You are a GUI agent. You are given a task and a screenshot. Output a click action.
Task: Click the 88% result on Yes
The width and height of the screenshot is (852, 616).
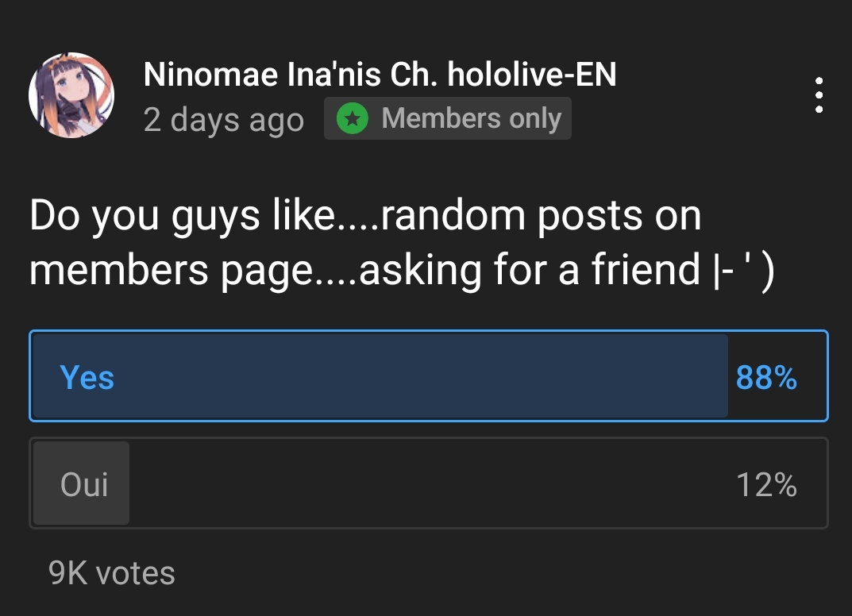click(766, 377)
